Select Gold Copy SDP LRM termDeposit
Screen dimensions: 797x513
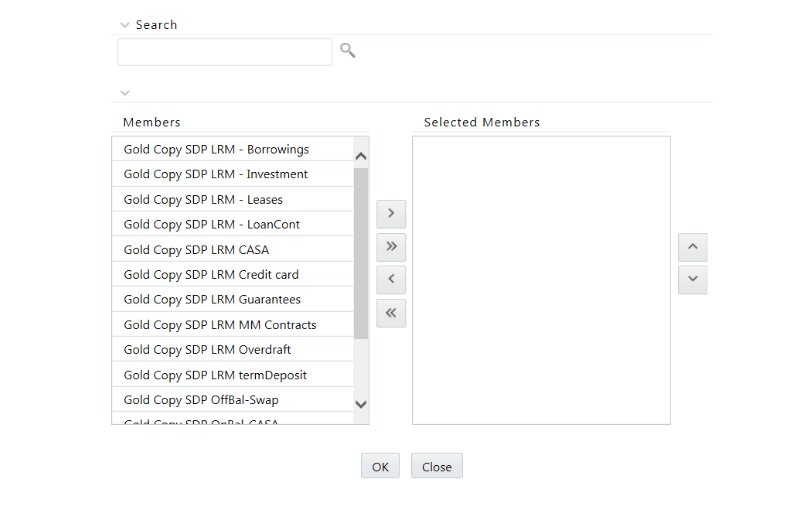232,375
